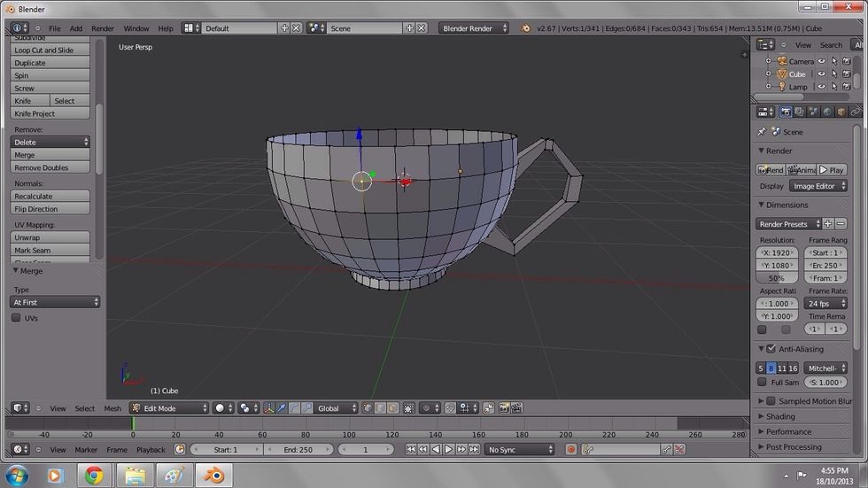Open the Delete dropdown menu
This screenshot has height=488, width=868.
click(50, 143)
